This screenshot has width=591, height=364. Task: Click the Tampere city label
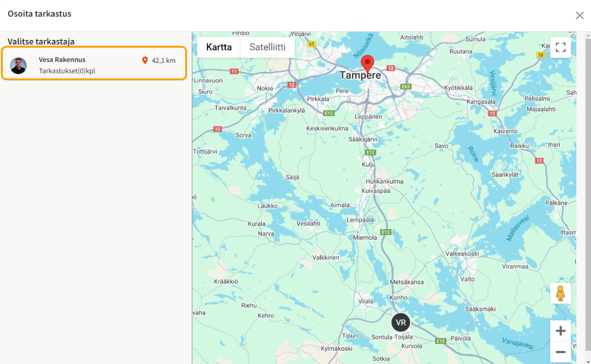[360, 75]
